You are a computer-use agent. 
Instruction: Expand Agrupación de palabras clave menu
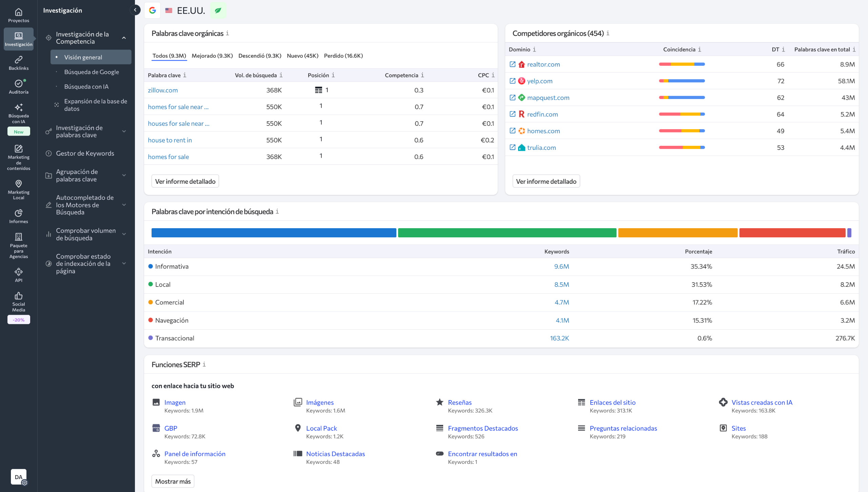[124, 175]
